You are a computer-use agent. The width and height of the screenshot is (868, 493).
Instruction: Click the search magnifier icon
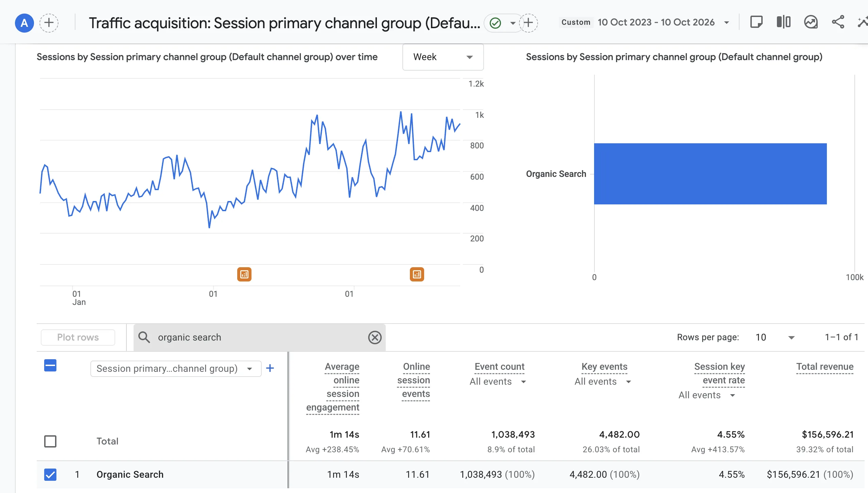tap(144, 337)
